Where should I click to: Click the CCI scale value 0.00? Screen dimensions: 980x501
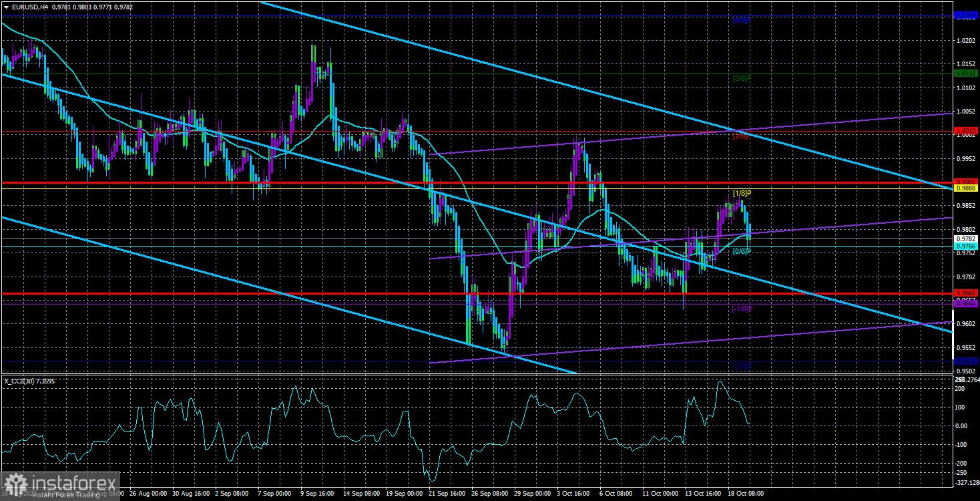tap(963, 426)
